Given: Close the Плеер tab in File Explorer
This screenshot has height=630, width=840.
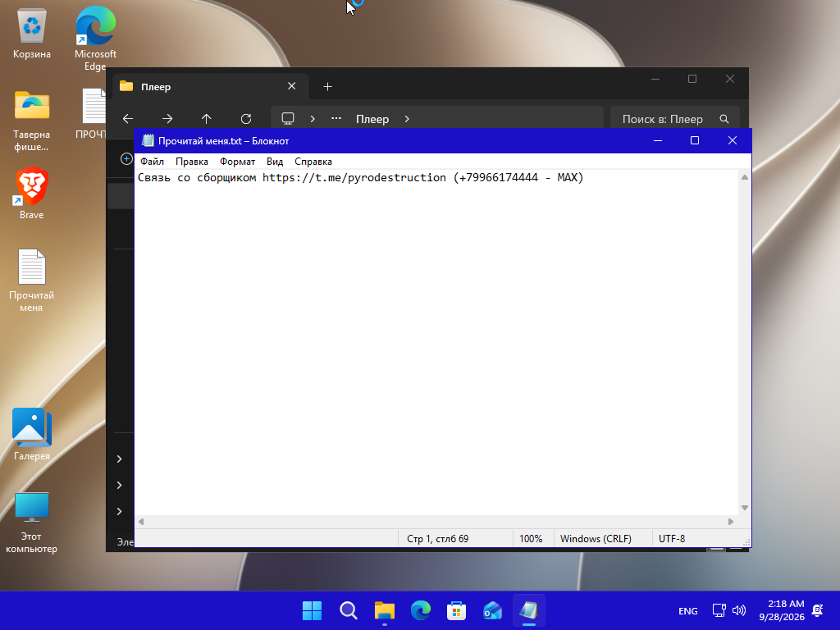Looking at the screenshot, I should pos(291,86).
